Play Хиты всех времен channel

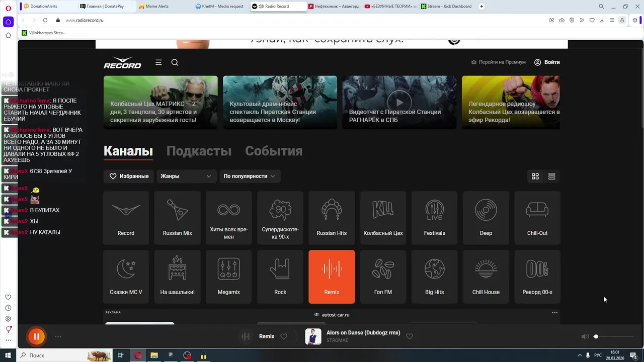pyautogui.click(x=228, y=218)
